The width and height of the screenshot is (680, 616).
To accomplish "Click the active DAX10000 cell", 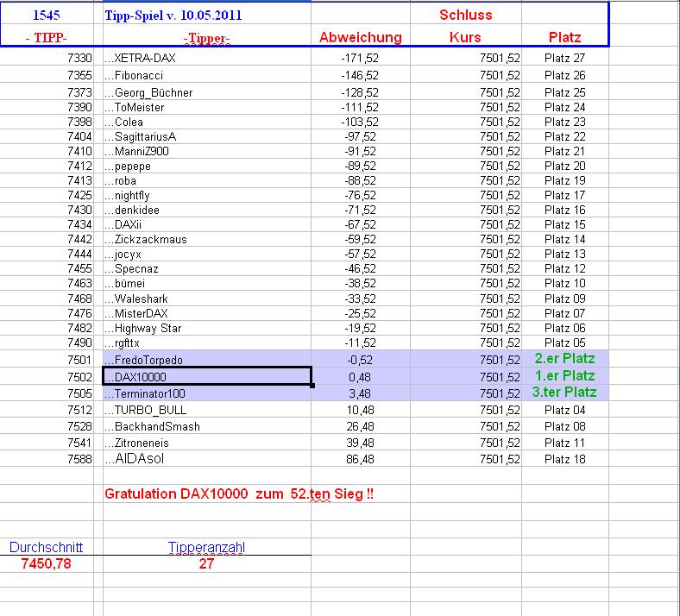I will click(x=207, y=376).
